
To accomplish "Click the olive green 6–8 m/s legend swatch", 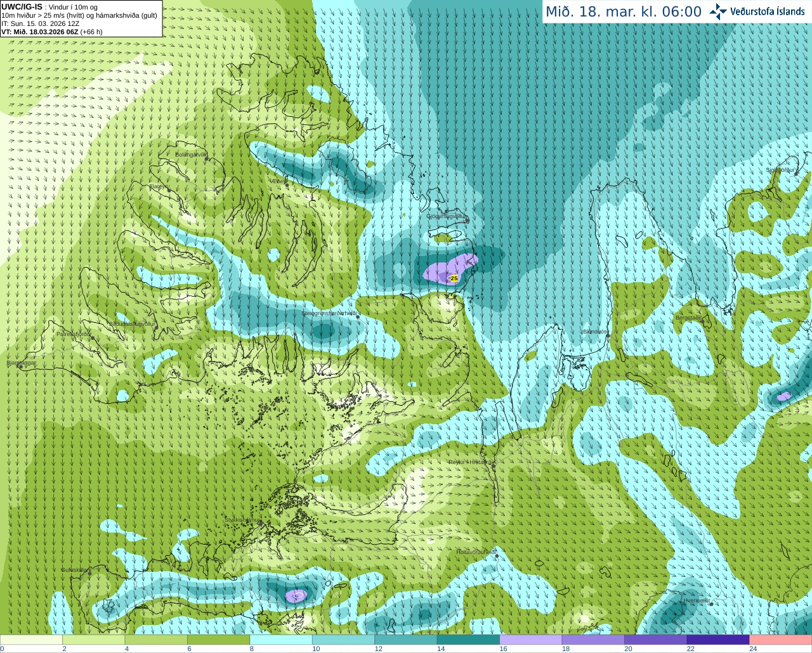I will (218, 640).
